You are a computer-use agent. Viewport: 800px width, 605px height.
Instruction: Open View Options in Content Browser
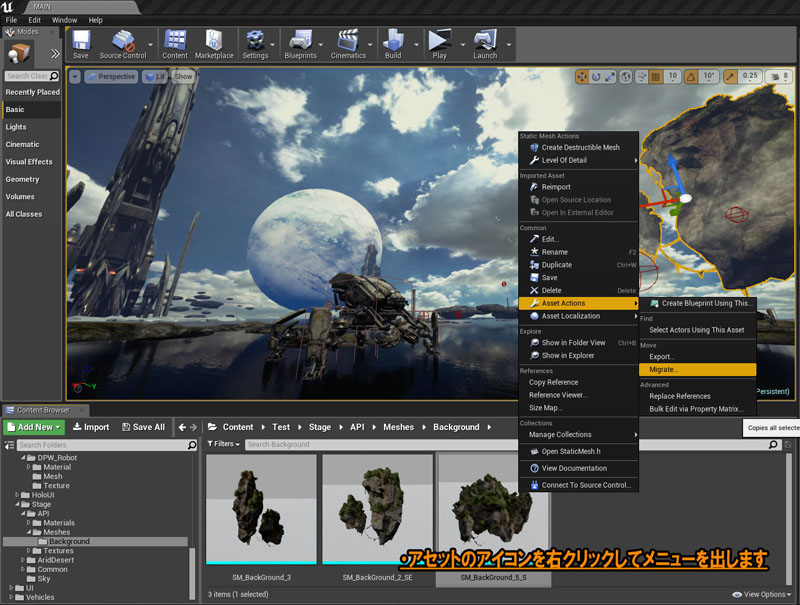tap(761, 594)
